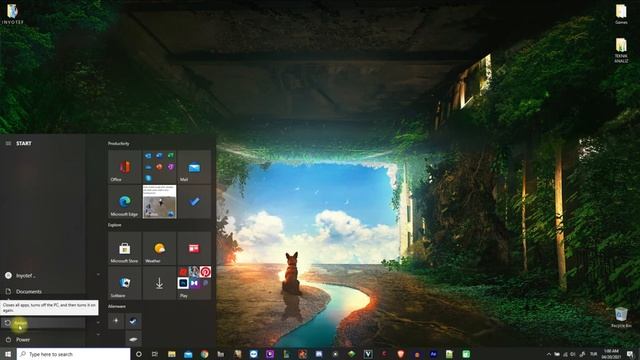Open the V app on taskbar

368,354
